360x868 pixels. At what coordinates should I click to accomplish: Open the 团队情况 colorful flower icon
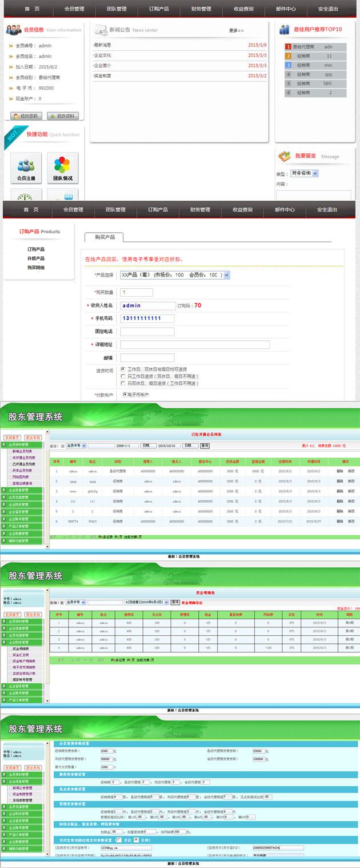pyautogui.click(x=62, y=166)
